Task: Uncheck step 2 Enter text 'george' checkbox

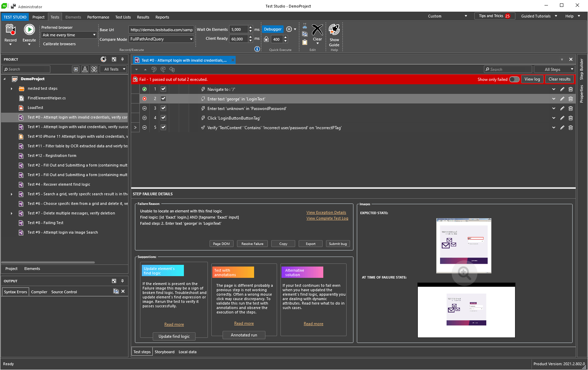Action: 163,99
